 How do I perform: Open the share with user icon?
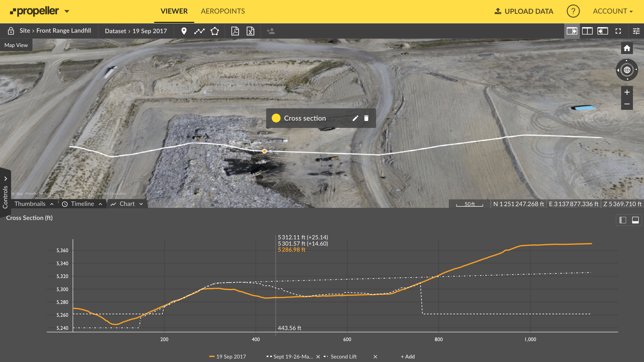tap(271, 31)
